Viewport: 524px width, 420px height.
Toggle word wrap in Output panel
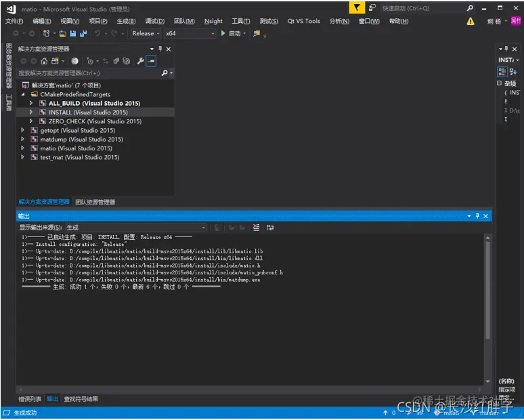[270, 228]
